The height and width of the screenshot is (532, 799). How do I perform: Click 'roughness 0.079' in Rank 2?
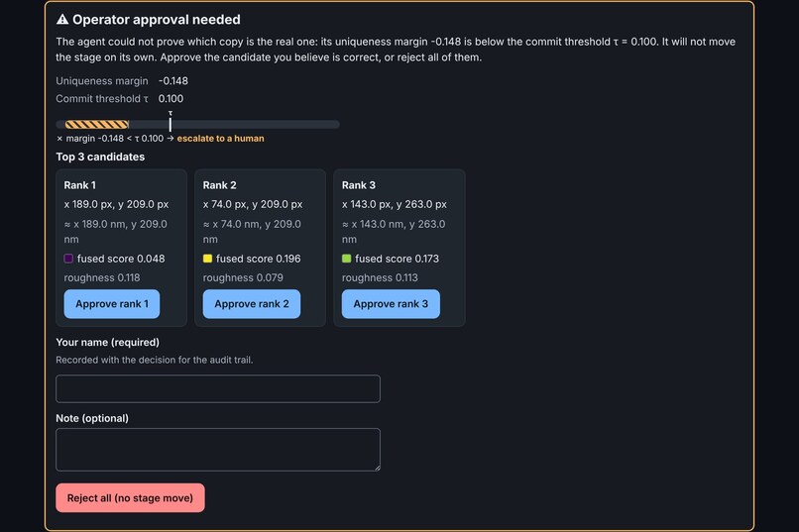coord(243,277)
